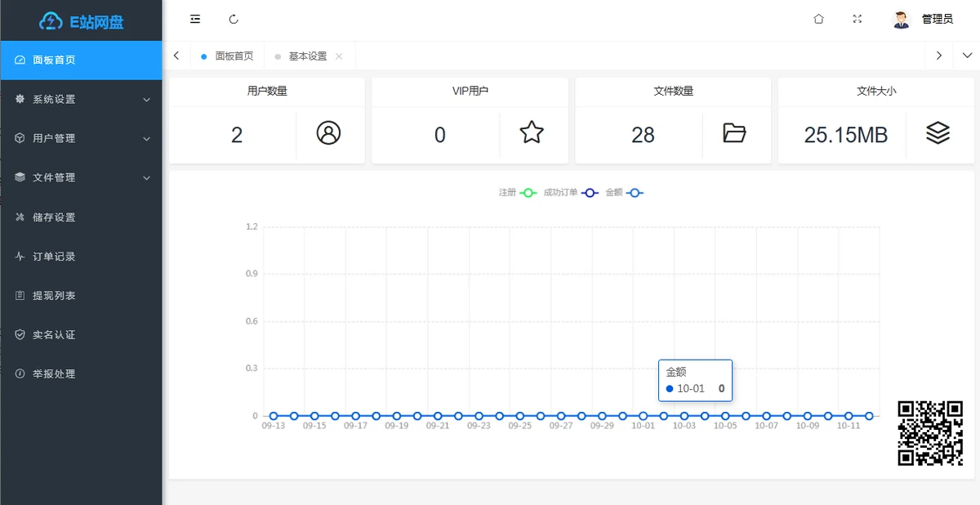
Task: Click the home icon in the header
Action: click(818, 19)
